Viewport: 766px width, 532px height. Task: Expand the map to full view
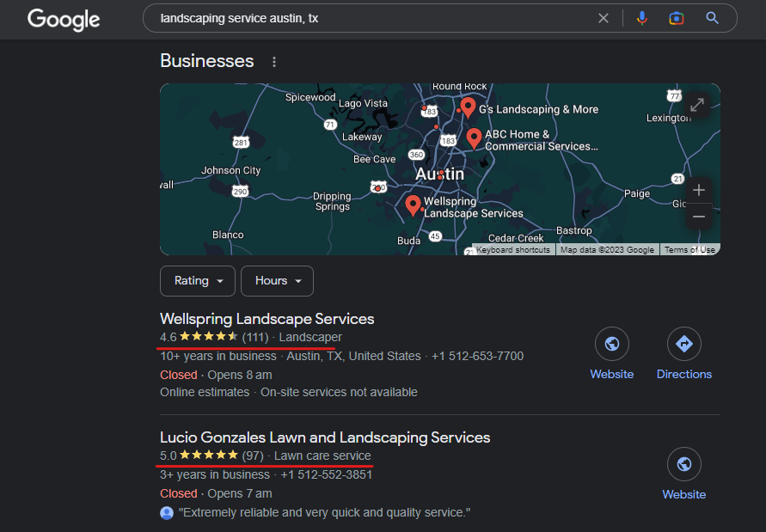pyautogui.click(x=697, y=105)
